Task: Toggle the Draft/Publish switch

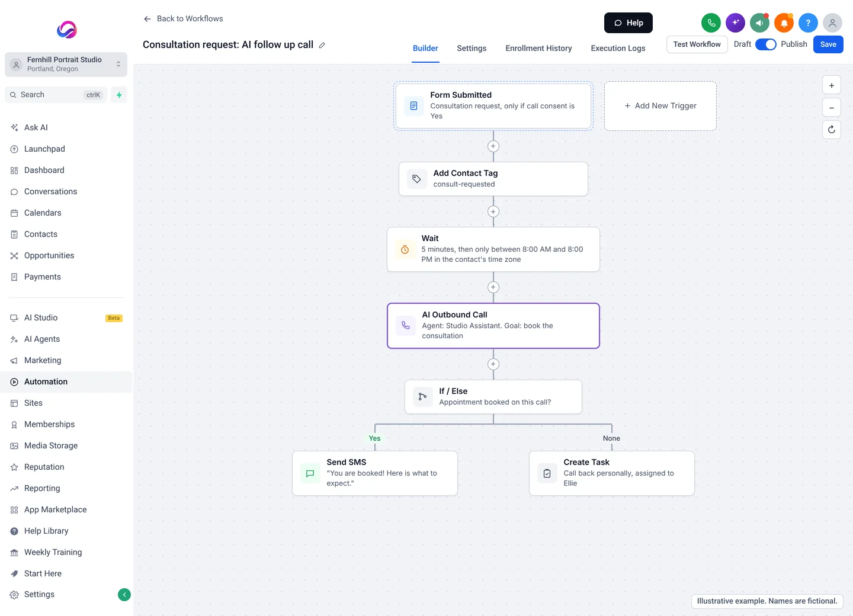Action: click(765, 44)
